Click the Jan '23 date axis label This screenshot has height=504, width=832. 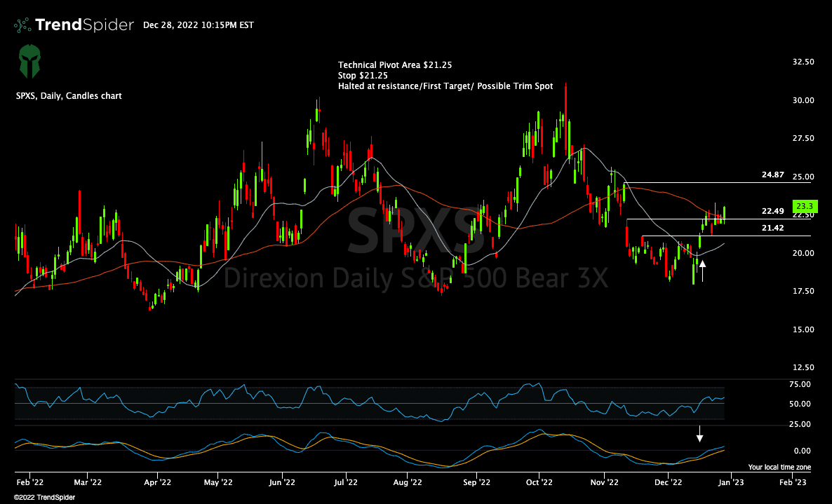[x=731, y=482]
